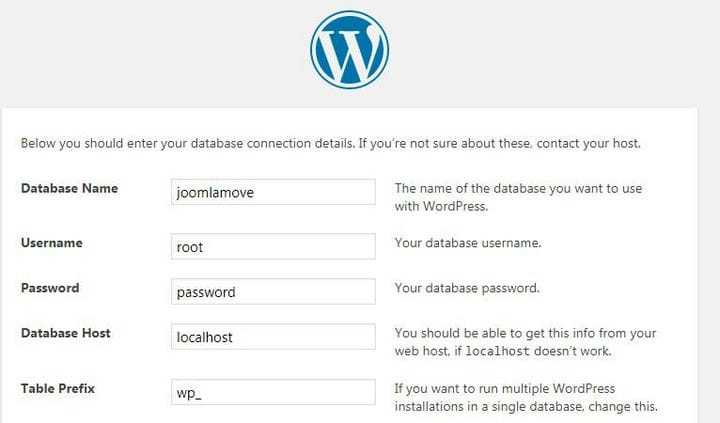Viewport: 720px width, 423px height.
Task: Select the Username field containing root
Action: coord(273,247)
